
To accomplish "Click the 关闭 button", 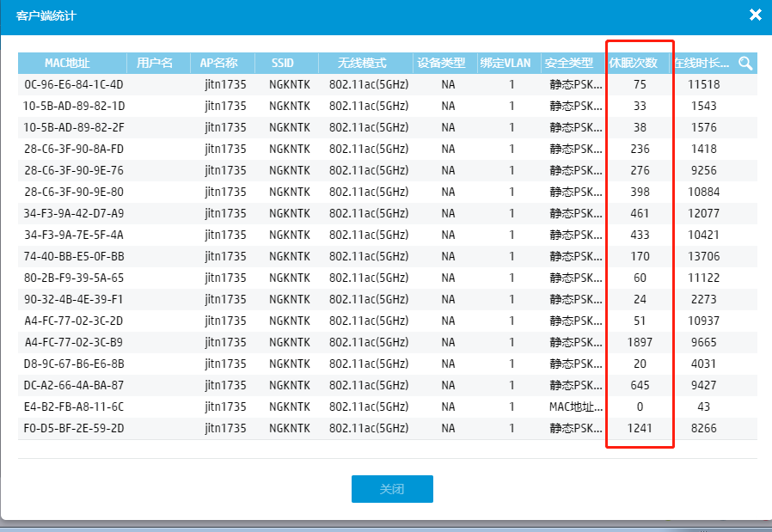I will tap(392, 489).
